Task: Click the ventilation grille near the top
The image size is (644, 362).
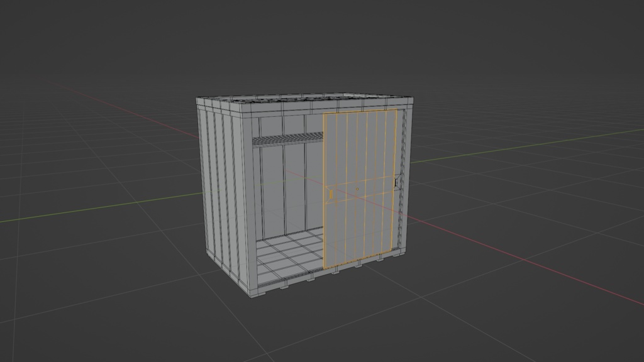Action: [x=286, y=137]
